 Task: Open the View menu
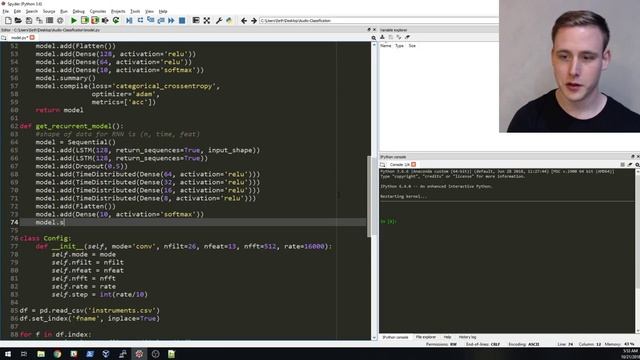coord(149,11)
